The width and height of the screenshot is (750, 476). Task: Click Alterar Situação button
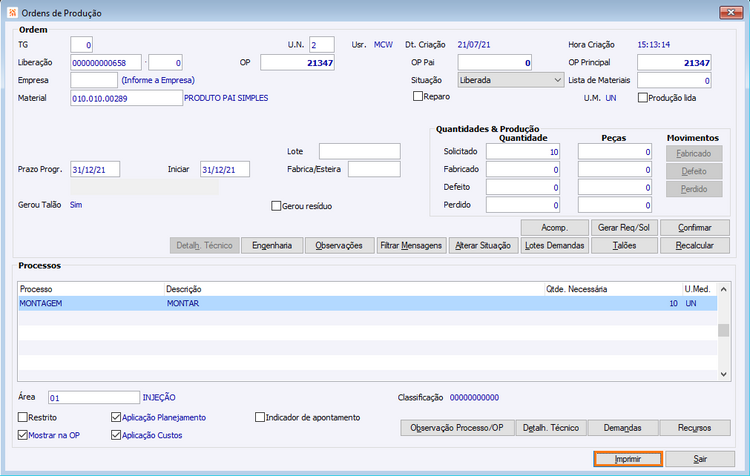coord(483,245)
